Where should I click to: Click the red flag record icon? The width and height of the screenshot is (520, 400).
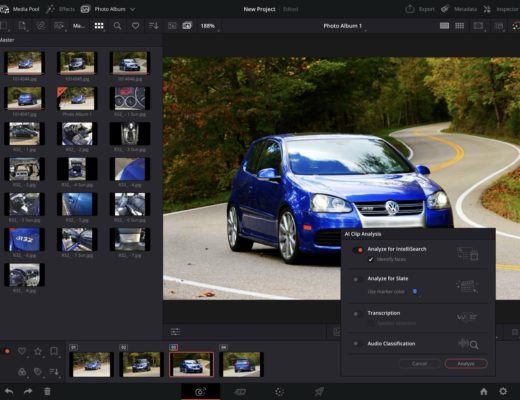click(7, 351)
